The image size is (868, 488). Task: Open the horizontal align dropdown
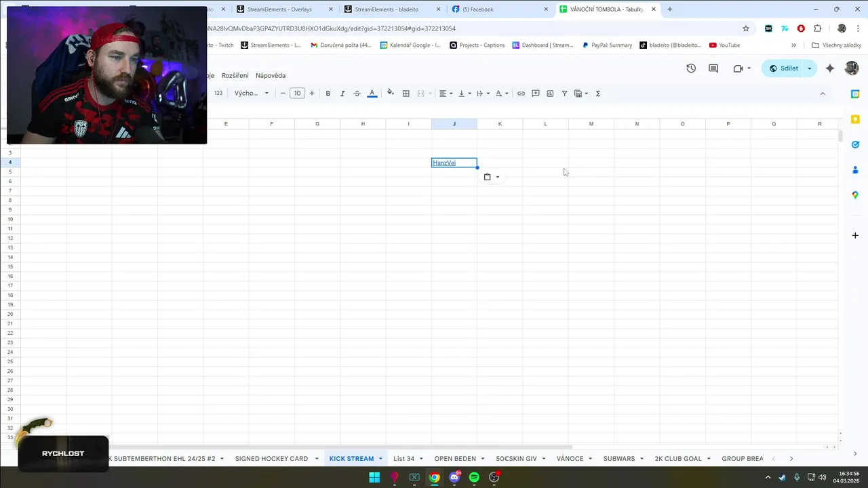click(x=446, y=94)
